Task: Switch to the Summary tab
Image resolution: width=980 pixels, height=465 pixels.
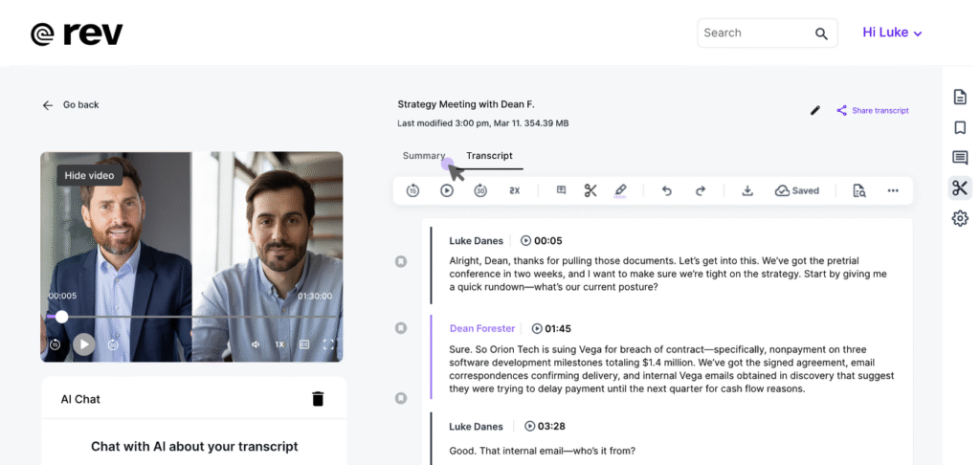Action: coord(424,156)
